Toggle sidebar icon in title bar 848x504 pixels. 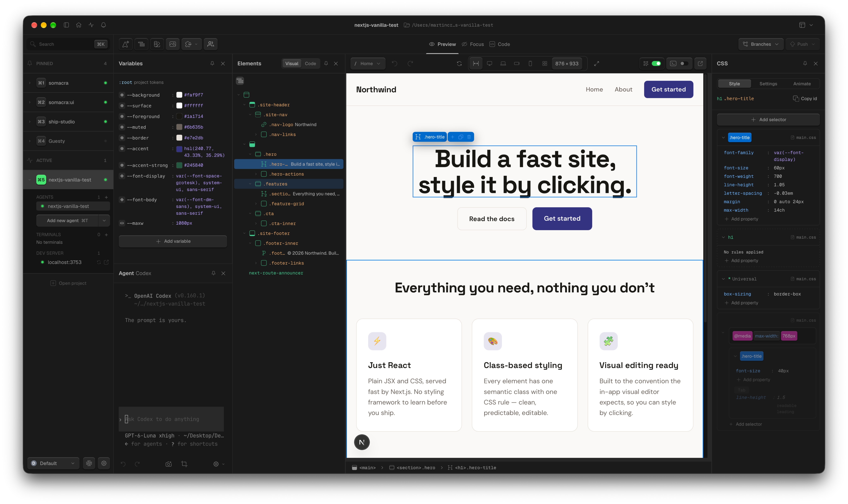tap(66, 25)
